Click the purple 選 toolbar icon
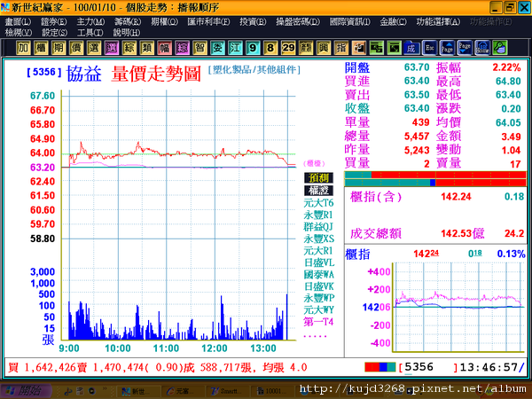Viewport: 532px width, 399px height. point(112,48)
